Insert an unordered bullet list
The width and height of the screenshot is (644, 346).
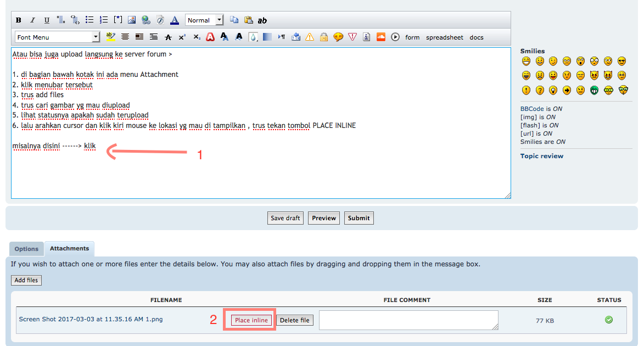pos(89,20)
